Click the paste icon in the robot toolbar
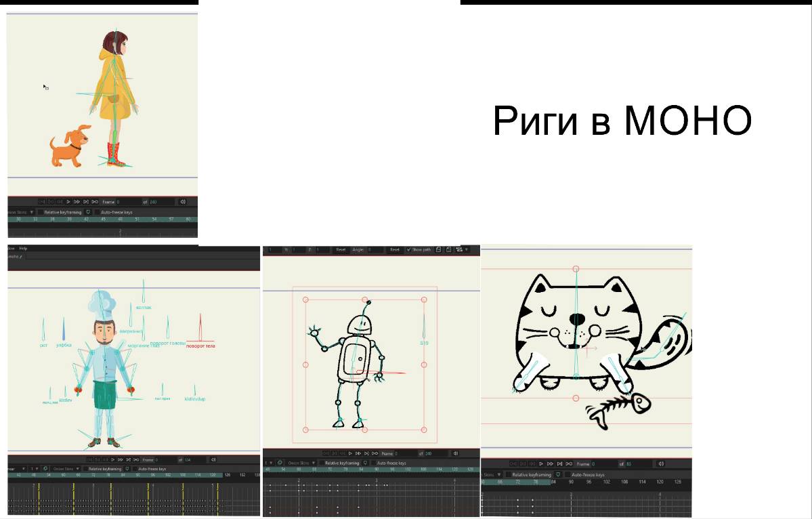812x519 pixels. 448,250
